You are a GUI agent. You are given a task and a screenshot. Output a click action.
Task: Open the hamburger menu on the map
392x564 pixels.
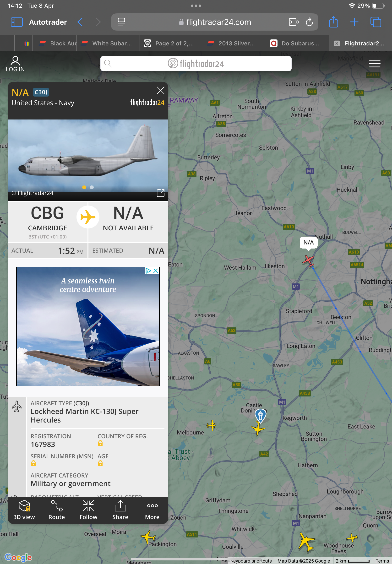coord(375,64)
